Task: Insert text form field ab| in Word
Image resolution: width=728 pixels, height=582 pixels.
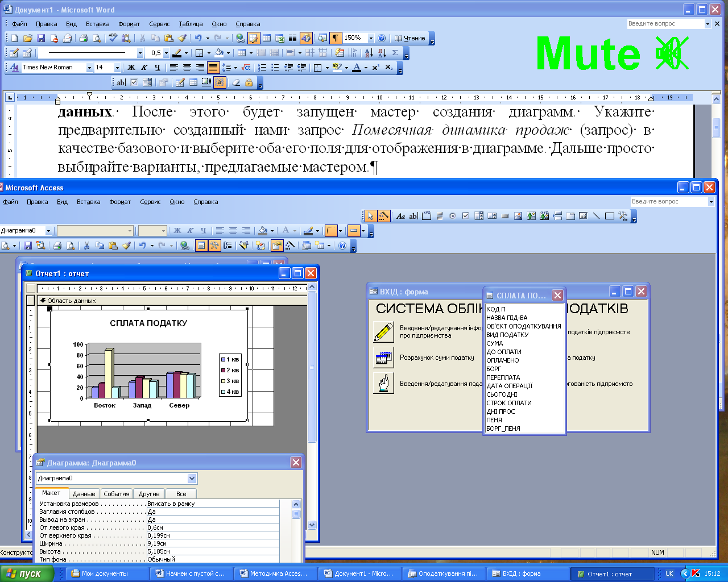Action: (x=121, y=82)
